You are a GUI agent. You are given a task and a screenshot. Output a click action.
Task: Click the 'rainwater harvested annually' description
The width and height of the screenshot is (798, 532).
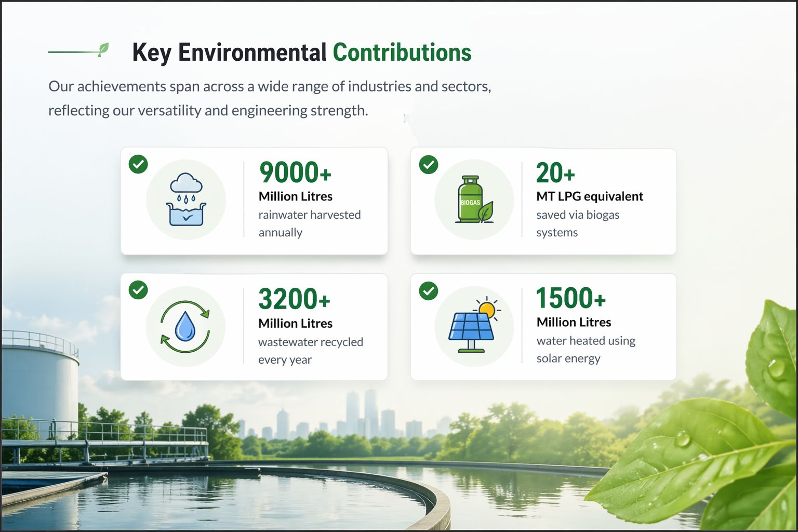[309, 223]
